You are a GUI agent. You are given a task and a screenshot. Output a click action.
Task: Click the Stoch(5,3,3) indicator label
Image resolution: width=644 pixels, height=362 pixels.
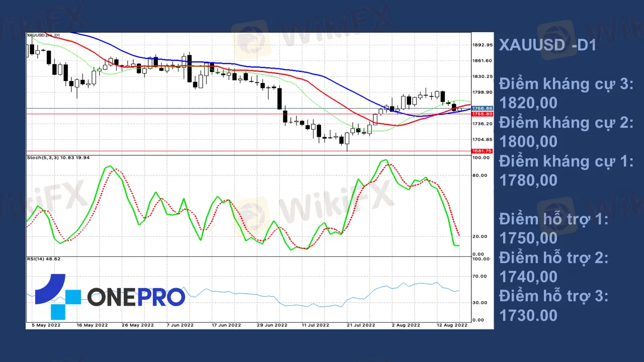(x=58, y=158)
